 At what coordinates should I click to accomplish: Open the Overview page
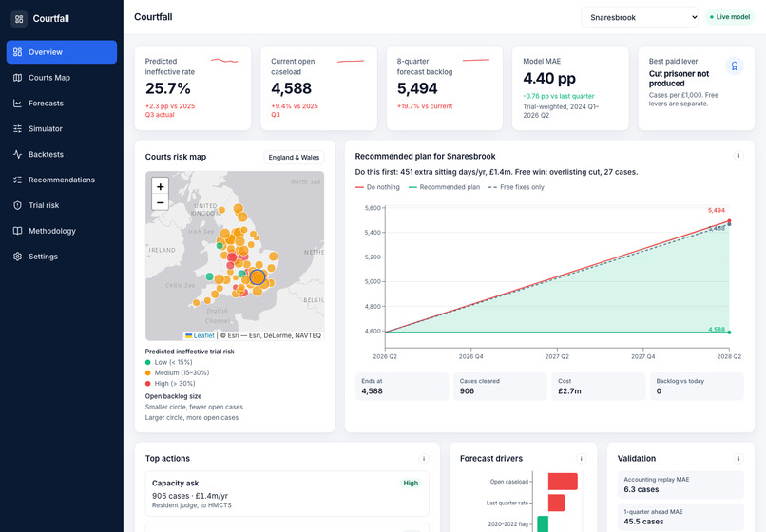tap(62, 52)
